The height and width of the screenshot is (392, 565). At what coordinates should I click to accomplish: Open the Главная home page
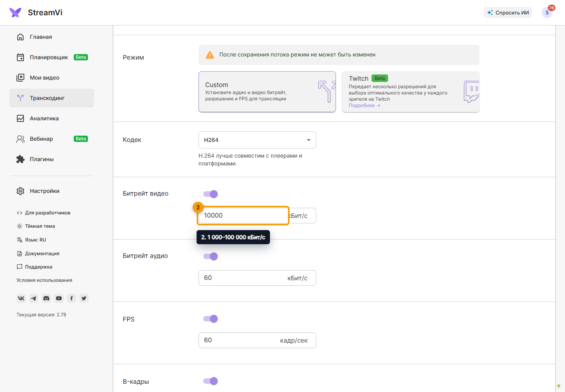52,37
